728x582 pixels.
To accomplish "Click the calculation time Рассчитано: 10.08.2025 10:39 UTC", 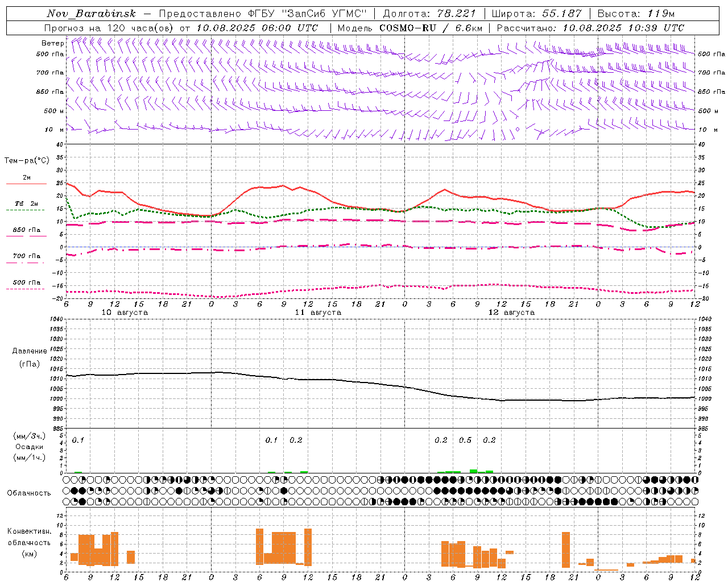I will pos(590,28).
